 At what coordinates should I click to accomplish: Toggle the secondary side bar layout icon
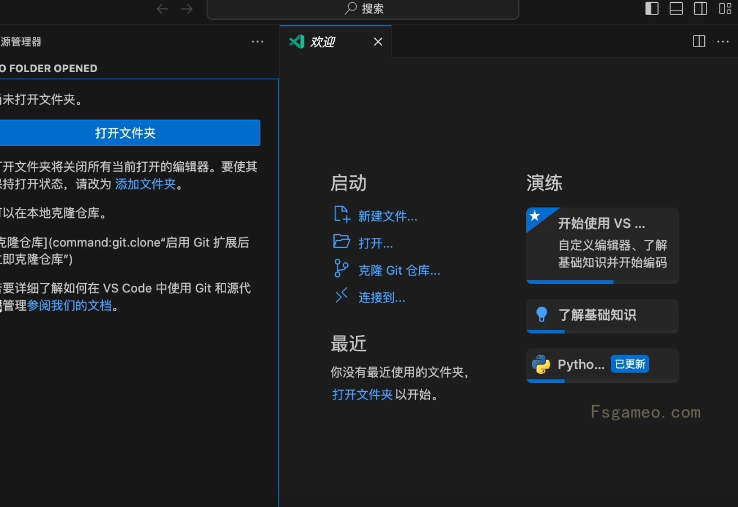click(x=700, y=8)
